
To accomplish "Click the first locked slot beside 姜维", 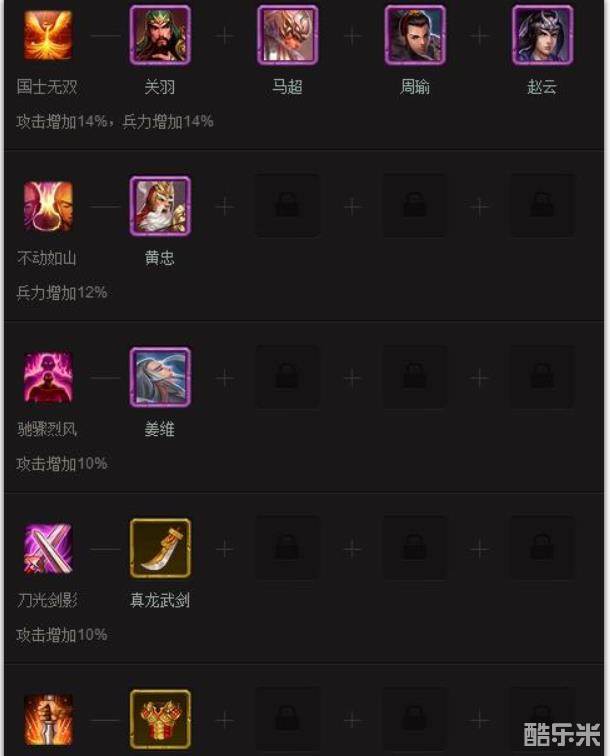I will [x=287, y=377].
